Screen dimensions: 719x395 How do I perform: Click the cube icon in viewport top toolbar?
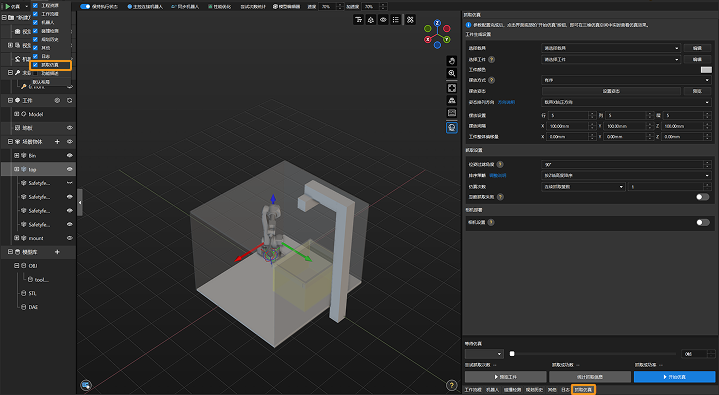tap(371, 20)
